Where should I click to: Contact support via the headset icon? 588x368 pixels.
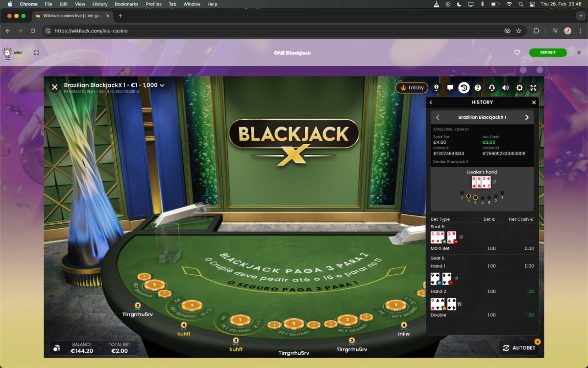click(491, 88)
